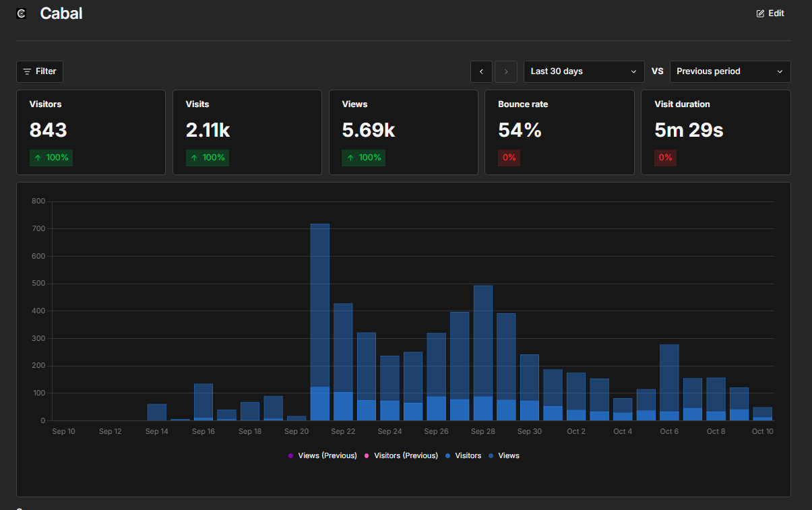
Task: Toggle the Views legend series
Action: coord(504,456)
